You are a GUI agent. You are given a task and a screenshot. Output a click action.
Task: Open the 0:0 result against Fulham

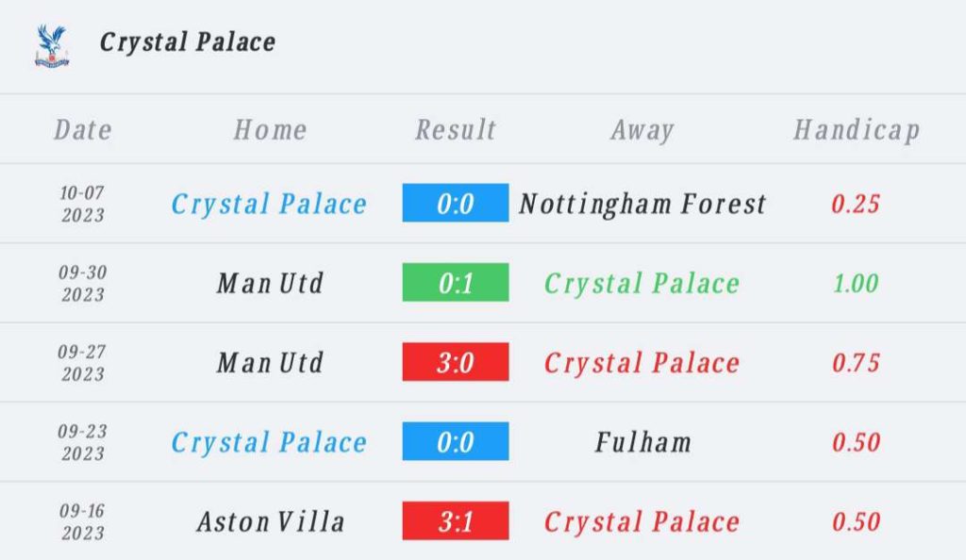click(456, 441)
